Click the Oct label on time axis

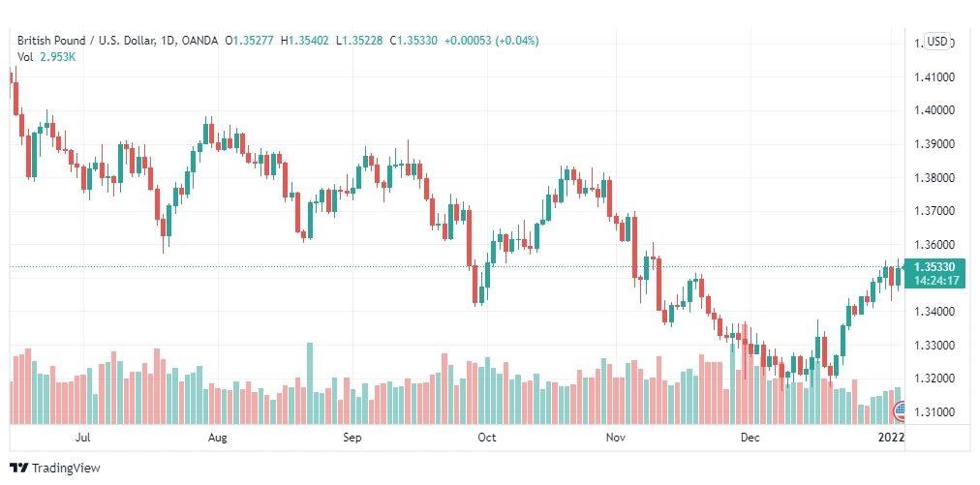click(487, 438)
